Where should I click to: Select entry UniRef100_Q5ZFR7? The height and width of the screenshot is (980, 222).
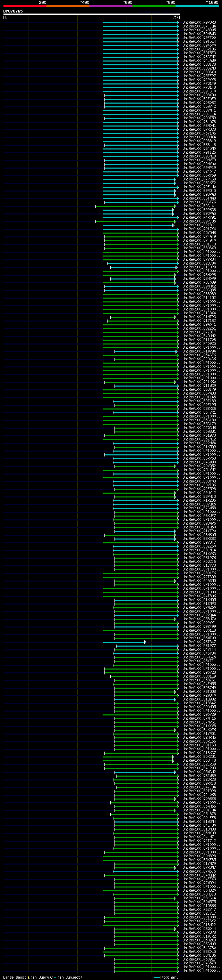tap(199, 76)
